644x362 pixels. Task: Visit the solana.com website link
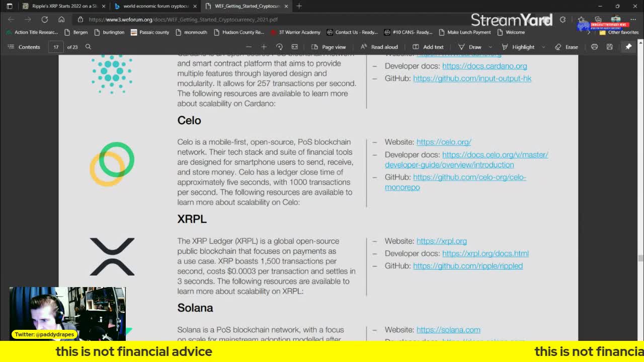point(448,330)
